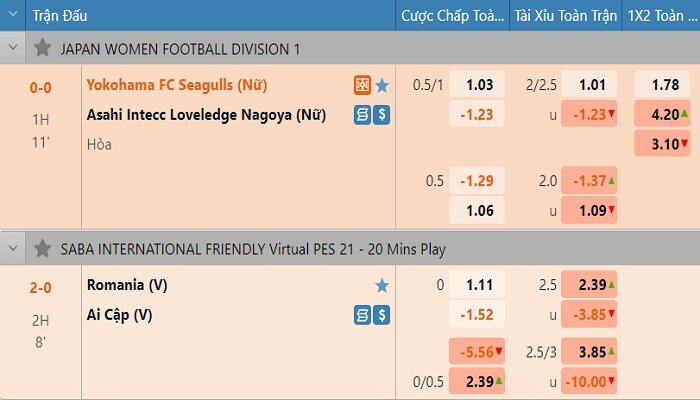Open statistics icon for Asahi Intecc match

(362, 115)
